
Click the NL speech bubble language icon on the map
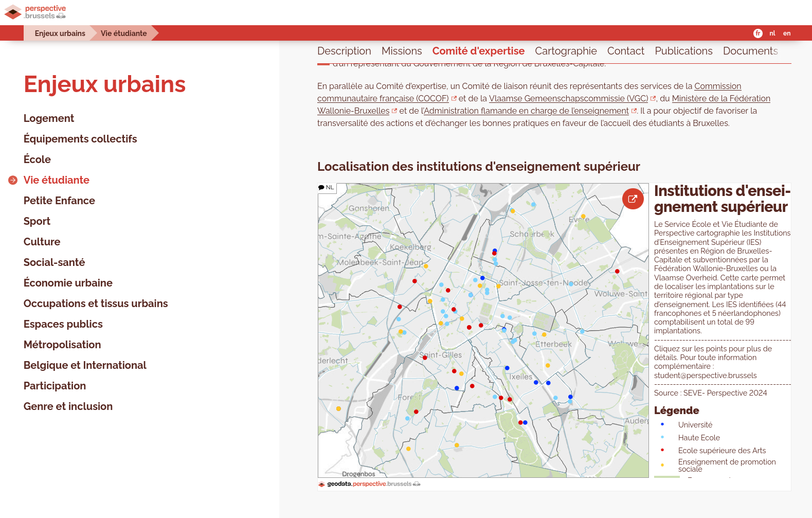[x=326, y=188]
